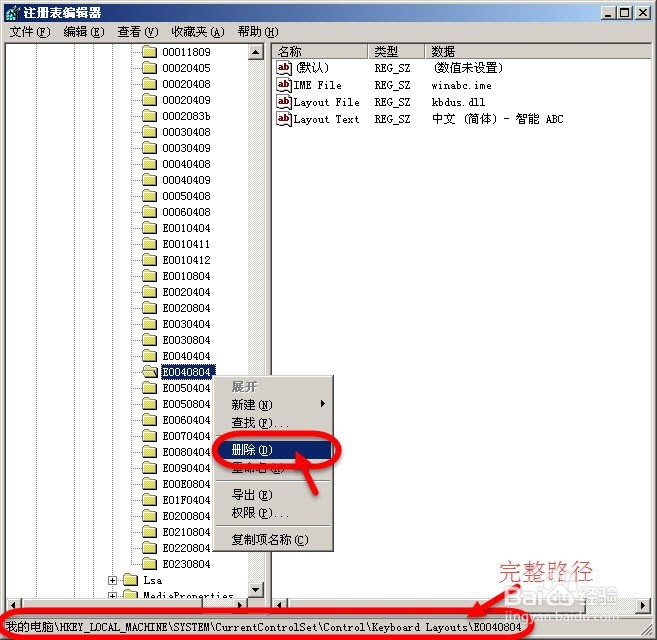
Task: Choose 导出(E) in the context menu
Action: tap(274, 495)
